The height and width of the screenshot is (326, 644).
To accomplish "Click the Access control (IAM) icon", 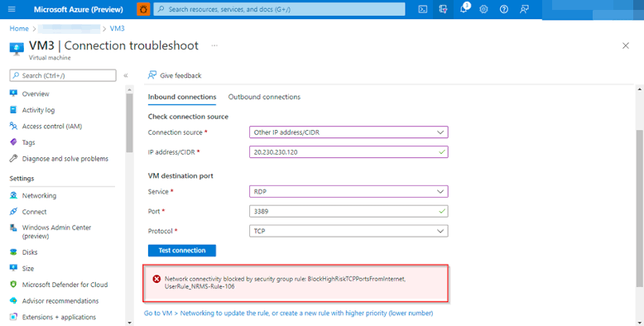I will 13,126.
